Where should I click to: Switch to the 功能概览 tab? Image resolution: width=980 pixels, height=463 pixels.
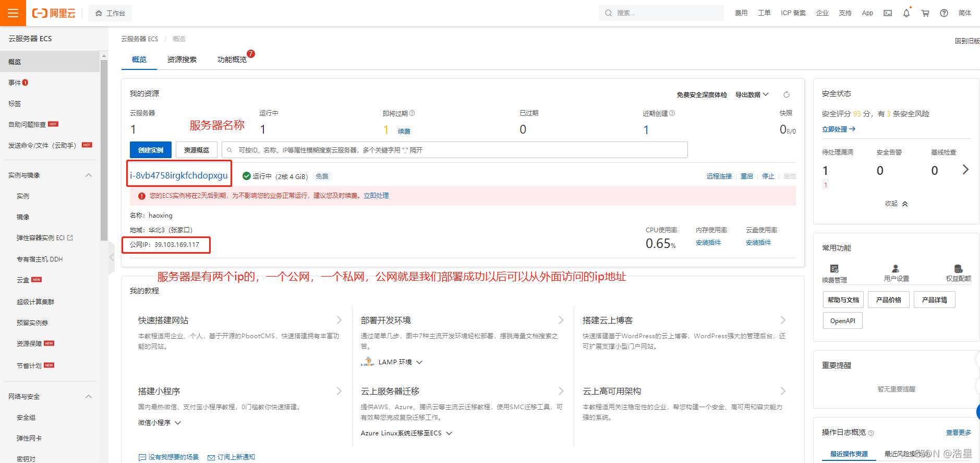click(232, 60)
